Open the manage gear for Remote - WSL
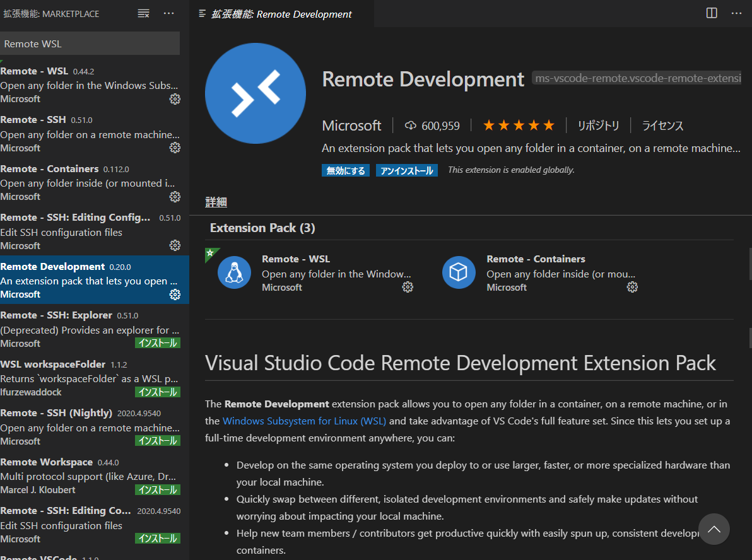The width and height of the screenshot is (752, 560). (175, 99)
